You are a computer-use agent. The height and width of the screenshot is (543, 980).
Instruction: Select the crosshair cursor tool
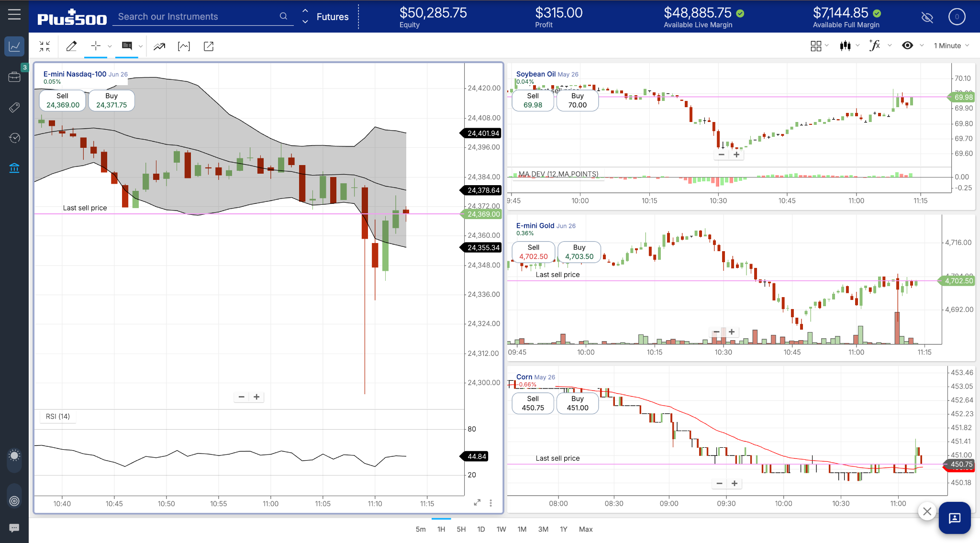pyautogui.click(x=96, y=46)
